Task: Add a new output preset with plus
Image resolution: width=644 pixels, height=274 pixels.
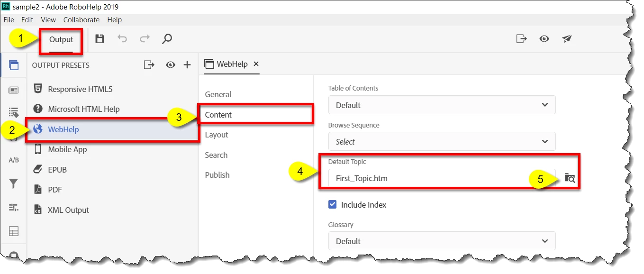Action: coord(187,65)
